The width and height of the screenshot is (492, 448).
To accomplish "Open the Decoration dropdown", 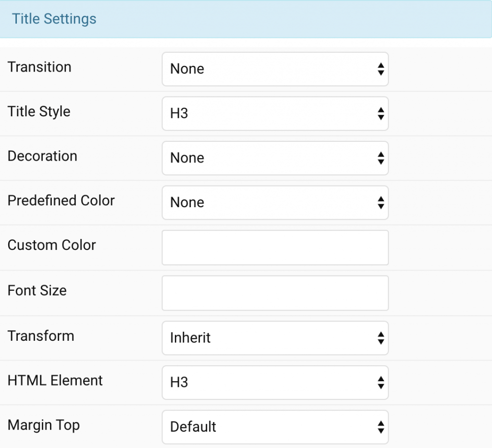I will [275, 158].
